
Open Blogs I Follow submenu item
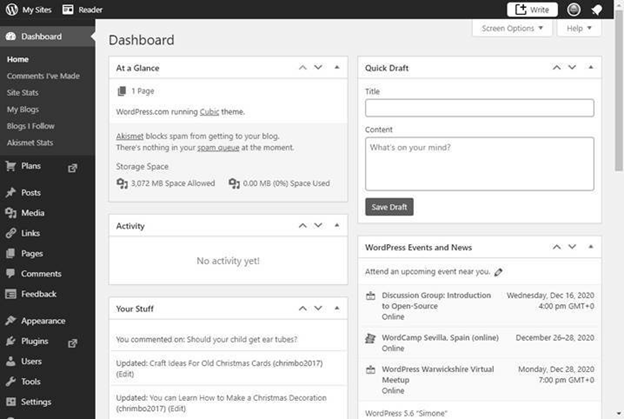click(x=31, y=126)
